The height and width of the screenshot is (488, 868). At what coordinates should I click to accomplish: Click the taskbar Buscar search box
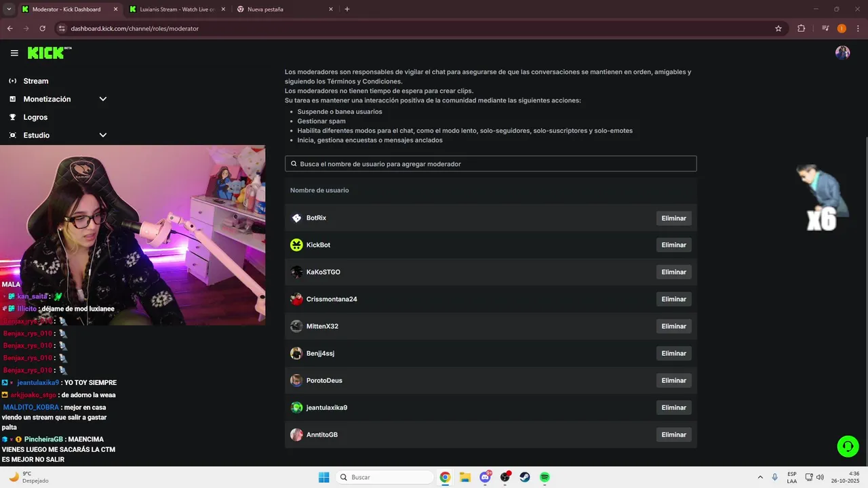(x=385, y=477)
